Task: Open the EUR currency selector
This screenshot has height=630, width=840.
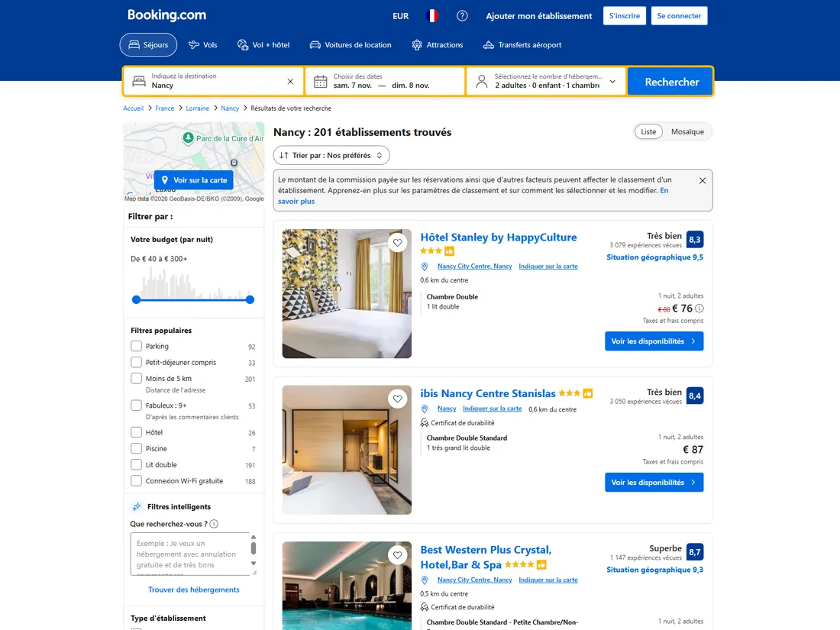Action: [x=401, y=16]
